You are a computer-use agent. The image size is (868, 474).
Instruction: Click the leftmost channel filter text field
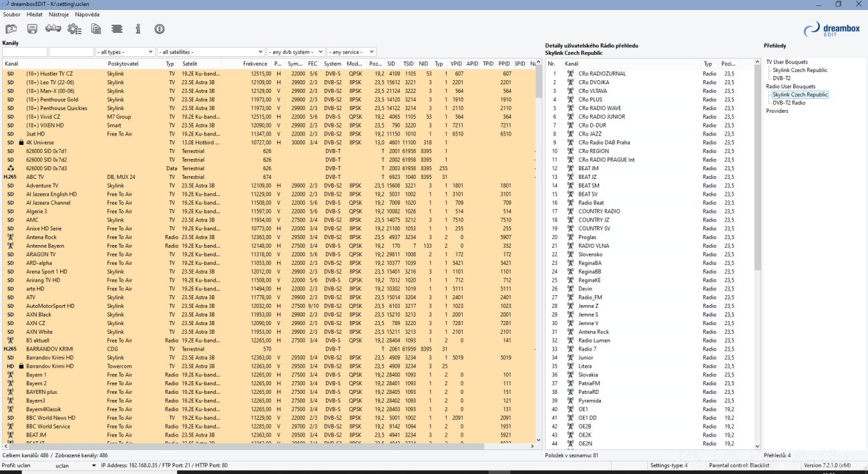click(25, 51)
